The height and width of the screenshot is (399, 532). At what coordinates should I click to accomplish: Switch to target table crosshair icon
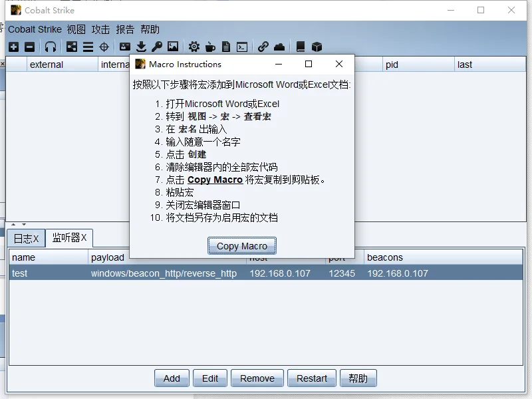(104, 47)
